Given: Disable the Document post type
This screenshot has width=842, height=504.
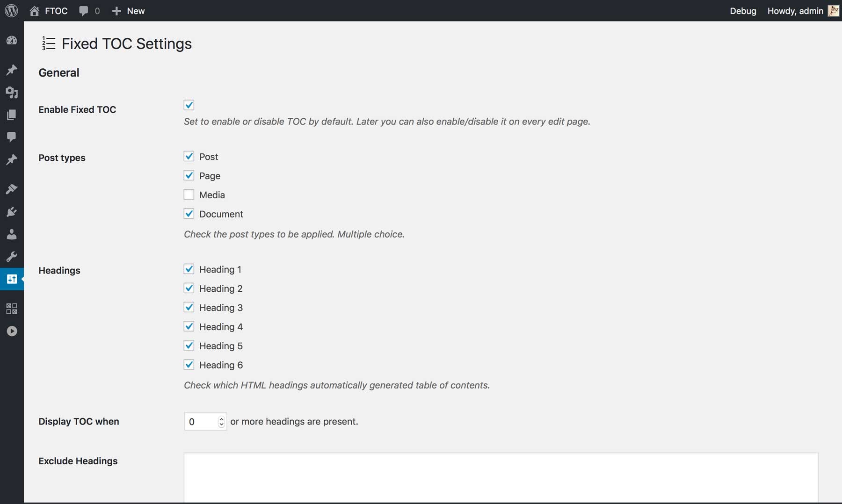Looking at the screenshot, I should (189, 213).
